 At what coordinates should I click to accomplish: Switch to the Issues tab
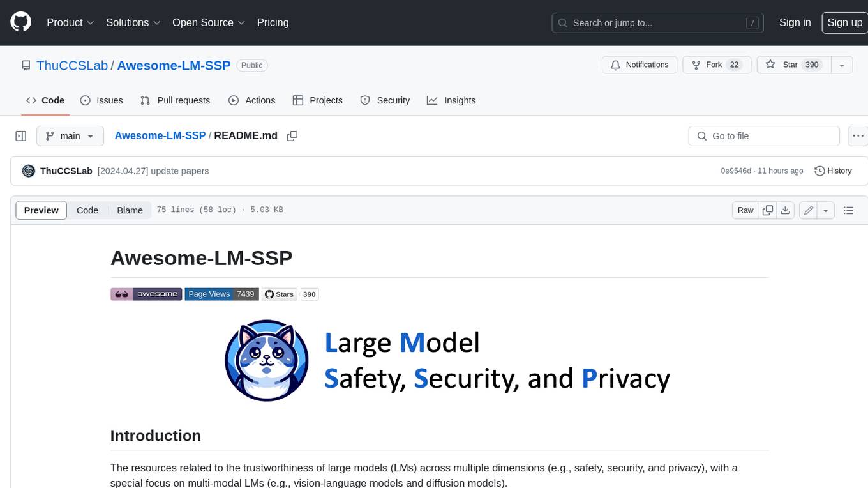pos(101,100)
